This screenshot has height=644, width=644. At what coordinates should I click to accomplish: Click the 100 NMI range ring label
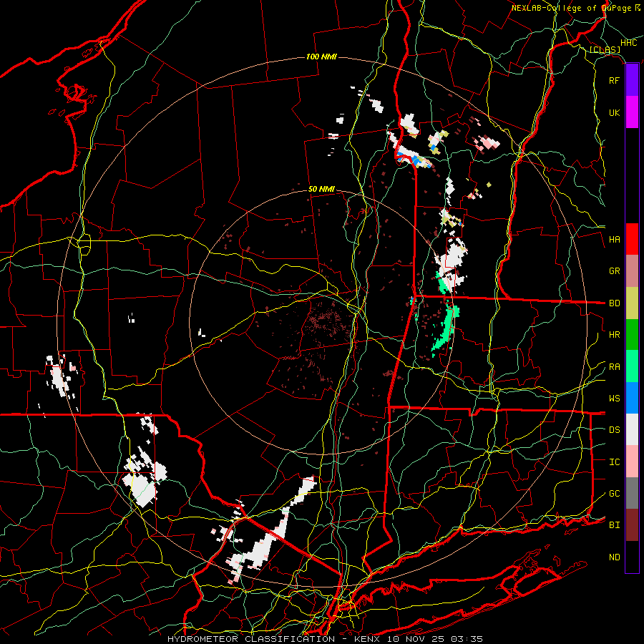pos(321,57)
